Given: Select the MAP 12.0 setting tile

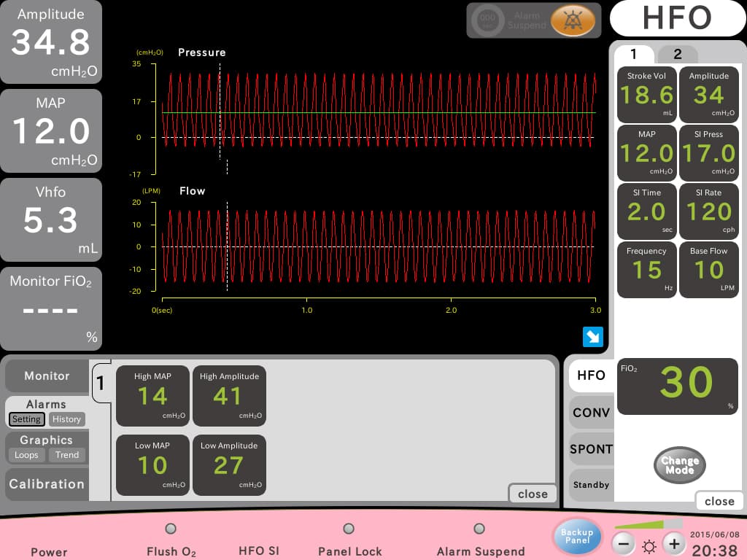Looking at the screenshot, I should click(x=646, y=153).
